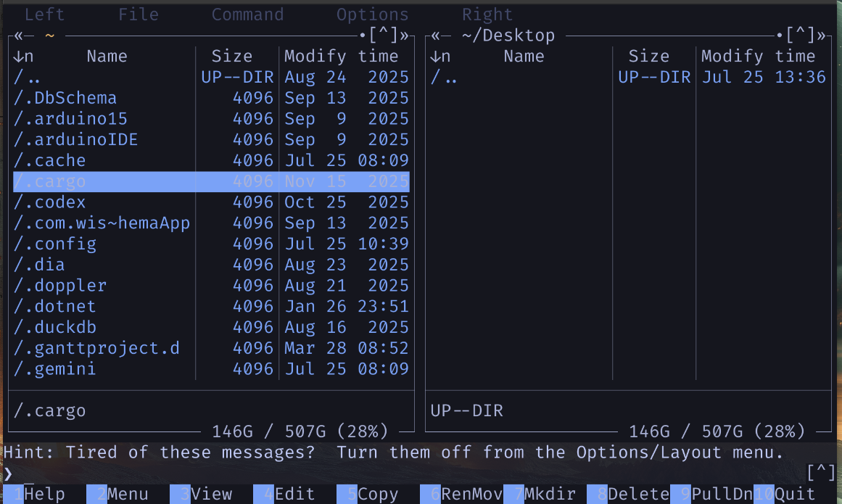Select the /.com.wis~hemaApp directory row

tap(211, 223)
